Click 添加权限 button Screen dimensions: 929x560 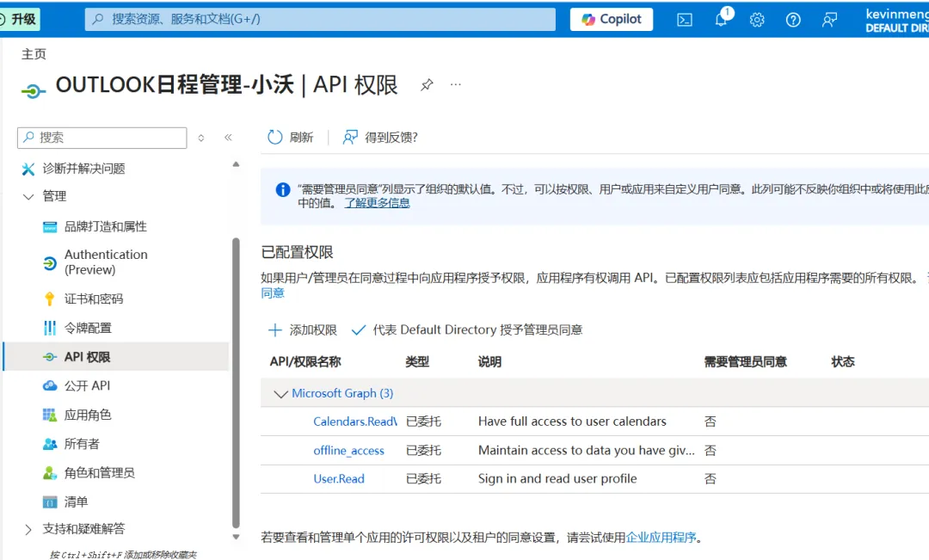[303, 330]
